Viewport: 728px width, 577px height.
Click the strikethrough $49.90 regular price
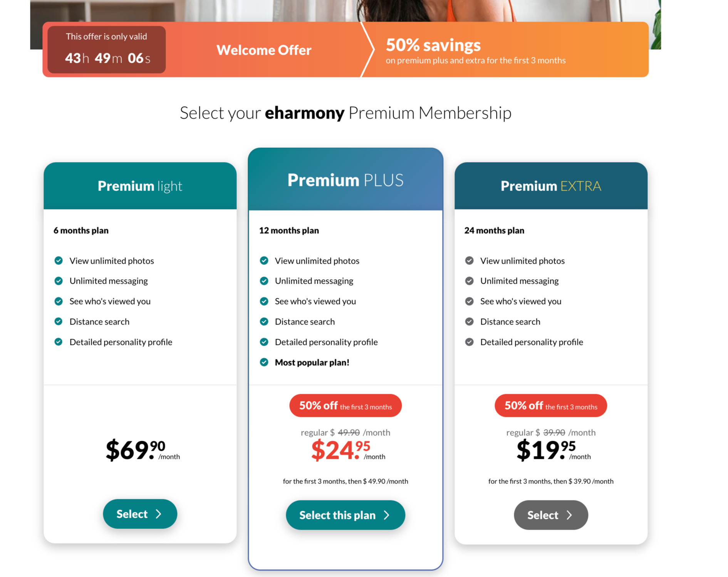coord(348,432)
